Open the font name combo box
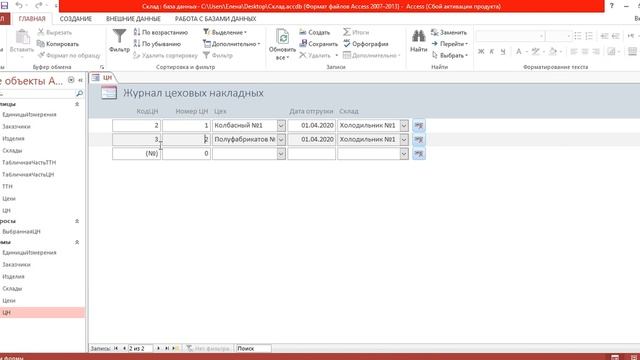The width and height of the screenshot is (640, 360). point(511,36)
